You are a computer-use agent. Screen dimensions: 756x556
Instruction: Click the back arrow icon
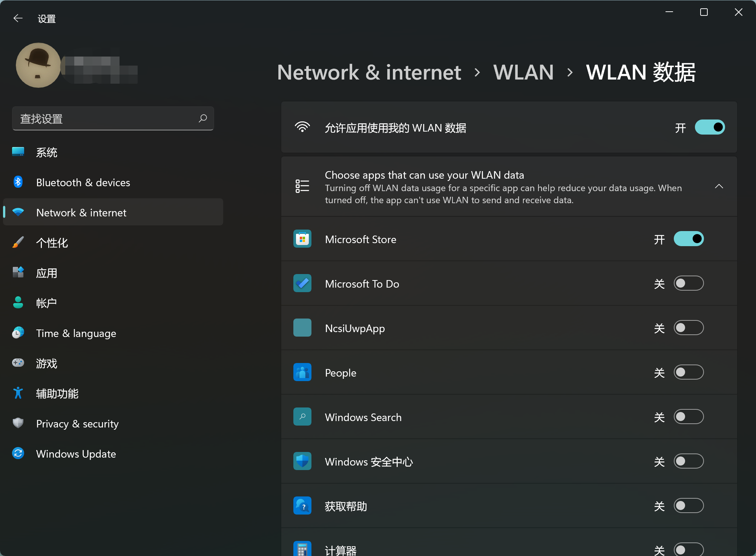[18, 18]
